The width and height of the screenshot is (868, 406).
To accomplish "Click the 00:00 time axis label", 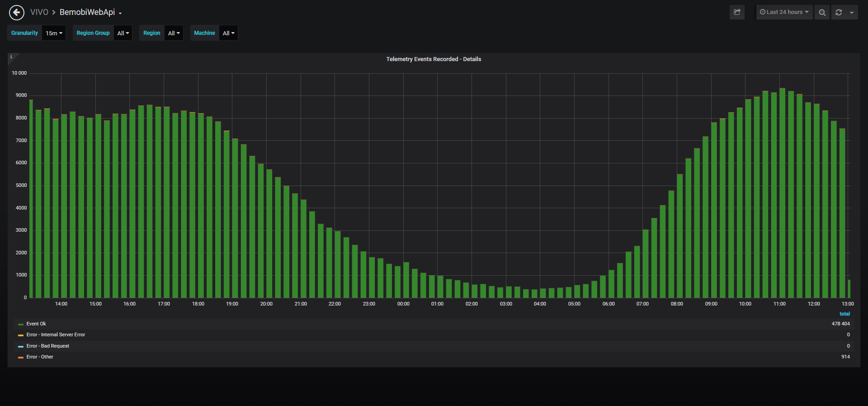I will pyautogui.click(x=403, y=304).
